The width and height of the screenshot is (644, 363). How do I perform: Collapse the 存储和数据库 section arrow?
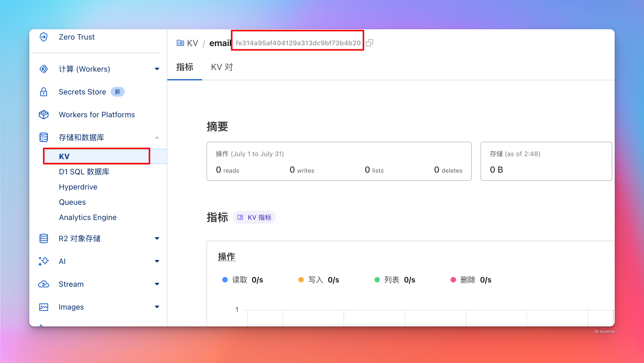tap(157, 137)
